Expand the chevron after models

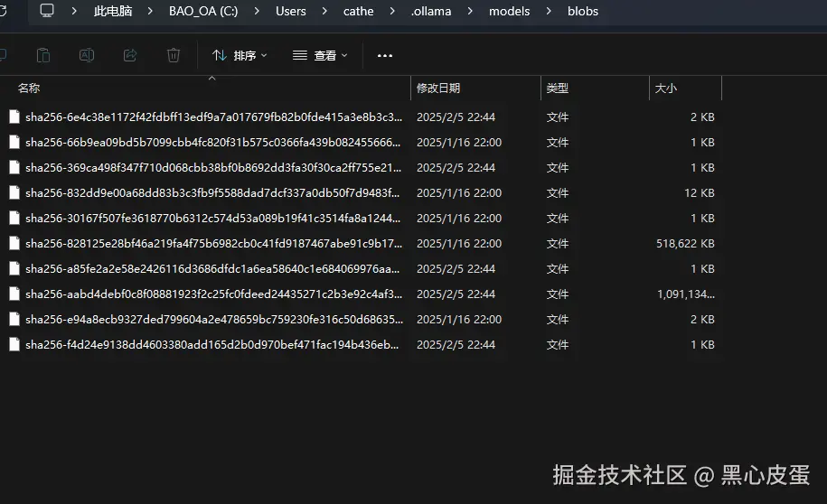(x=549, y=11)
